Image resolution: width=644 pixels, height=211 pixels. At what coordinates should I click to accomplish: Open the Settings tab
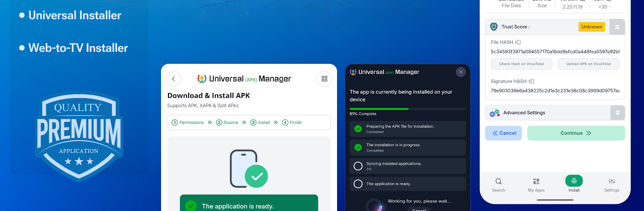[611, 185]
